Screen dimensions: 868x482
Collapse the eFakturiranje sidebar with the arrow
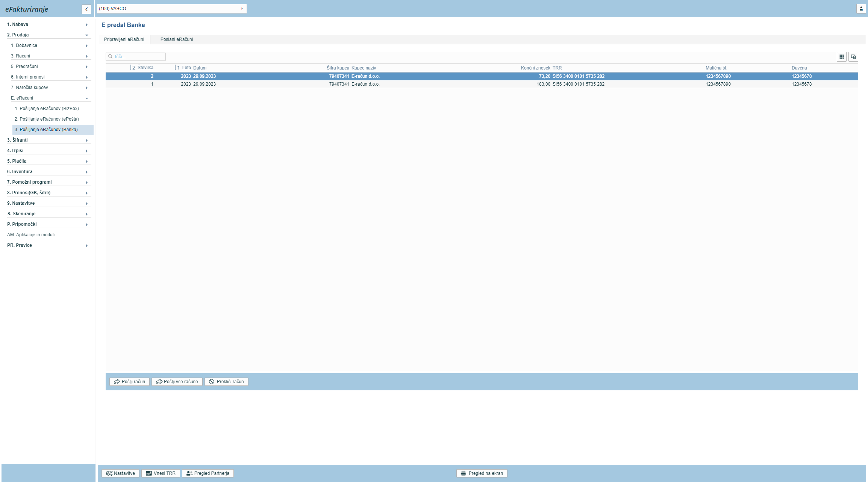(x=86, y=9)
